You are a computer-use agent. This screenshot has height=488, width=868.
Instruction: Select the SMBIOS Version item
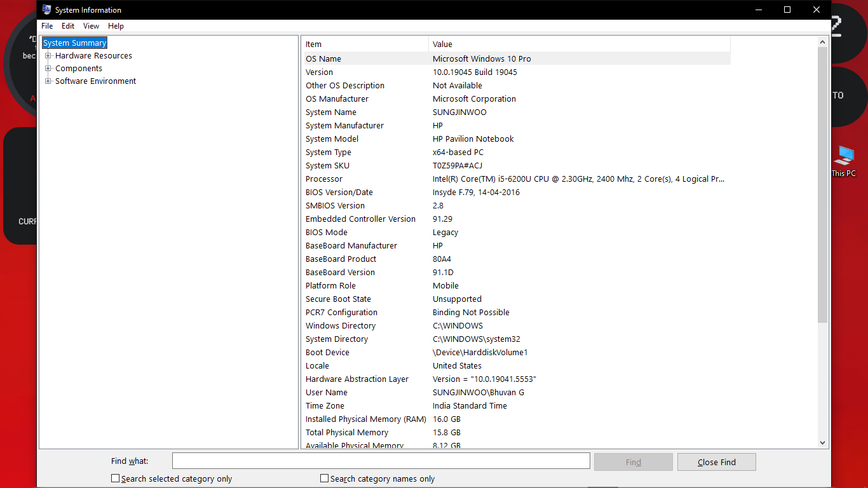coord(335,205)
